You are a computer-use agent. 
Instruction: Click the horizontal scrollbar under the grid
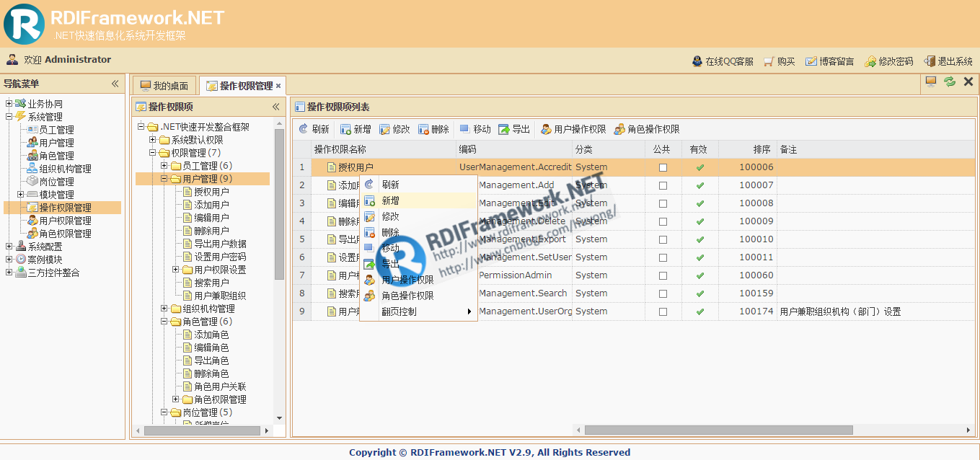(x=718, y=430)
